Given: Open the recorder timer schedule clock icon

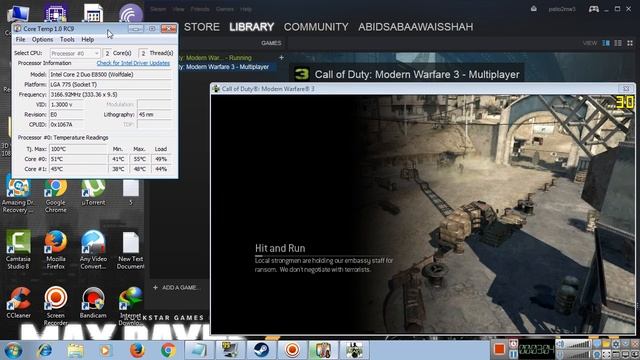Looking at the screenshot, I should tap(513, 344).
